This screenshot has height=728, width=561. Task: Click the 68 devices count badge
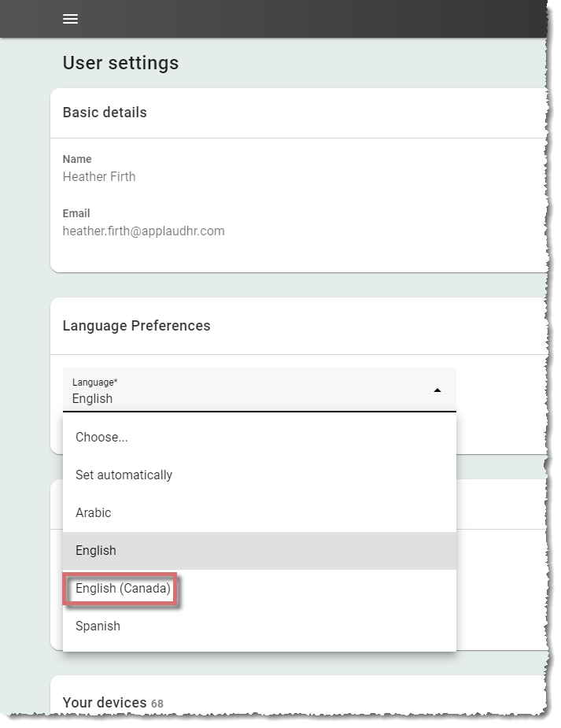click(x=157, y=704)
